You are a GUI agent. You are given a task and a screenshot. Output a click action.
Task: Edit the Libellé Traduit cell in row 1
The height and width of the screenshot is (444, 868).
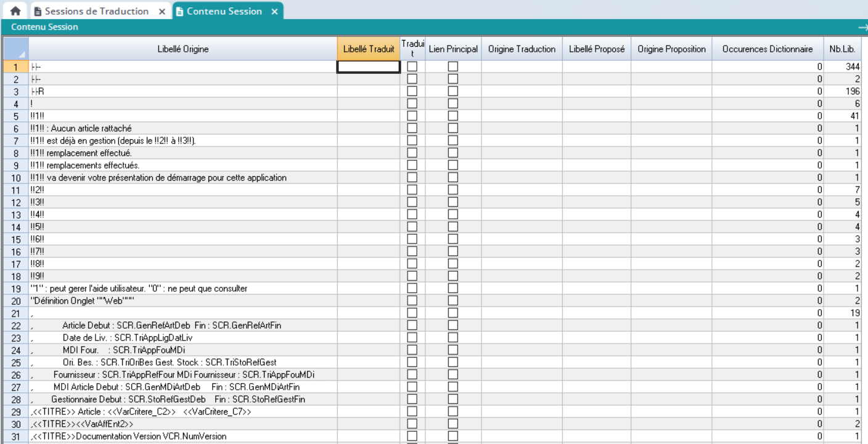coord(368,67)
